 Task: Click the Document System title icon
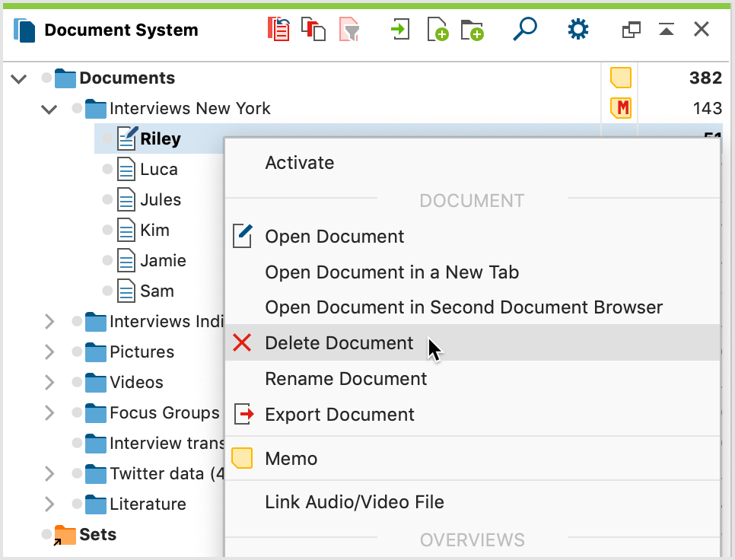(x=24, y=30)
